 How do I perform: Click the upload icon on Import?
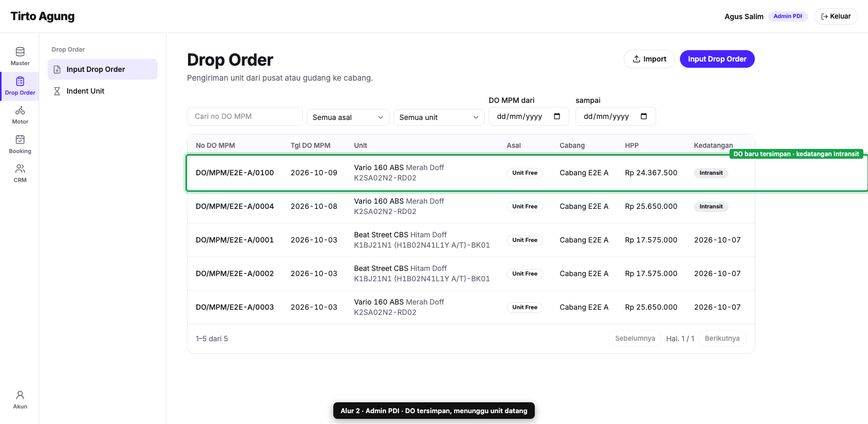point(637,59)
